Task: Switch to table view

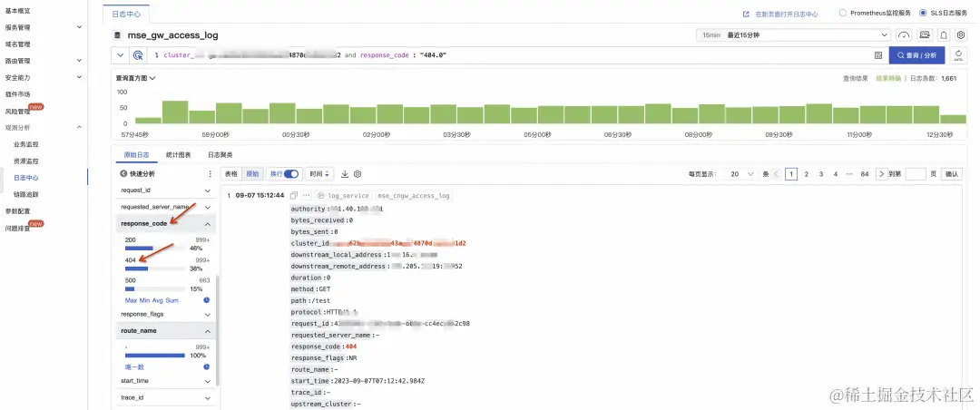Action: (231, 174)
